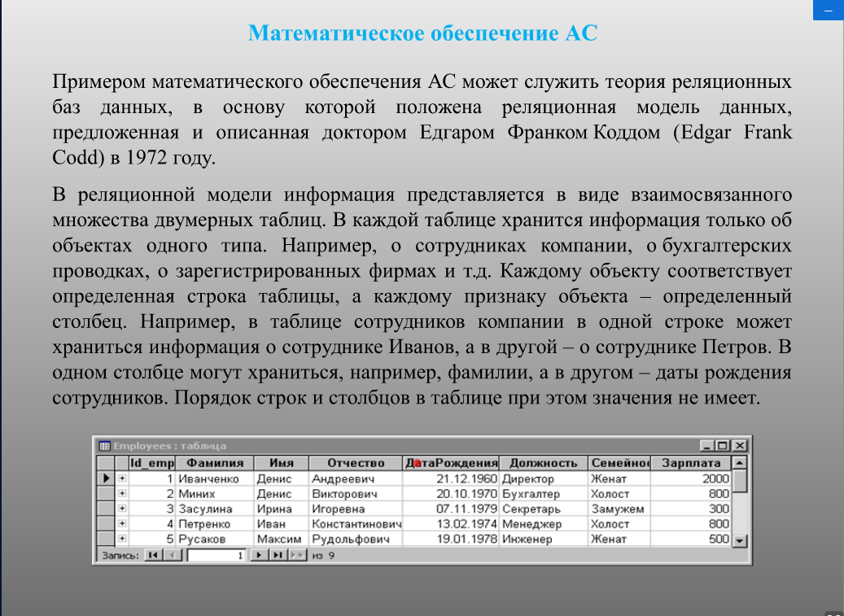Add a new record with the navigator asterisk button
844x616 pixels.
(x=297, y=555)
